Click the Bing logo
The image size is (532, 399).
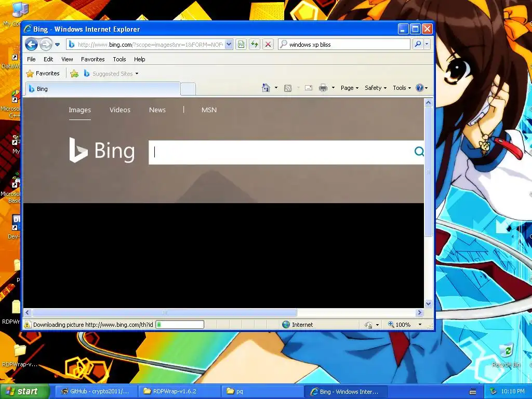point(102,150)
